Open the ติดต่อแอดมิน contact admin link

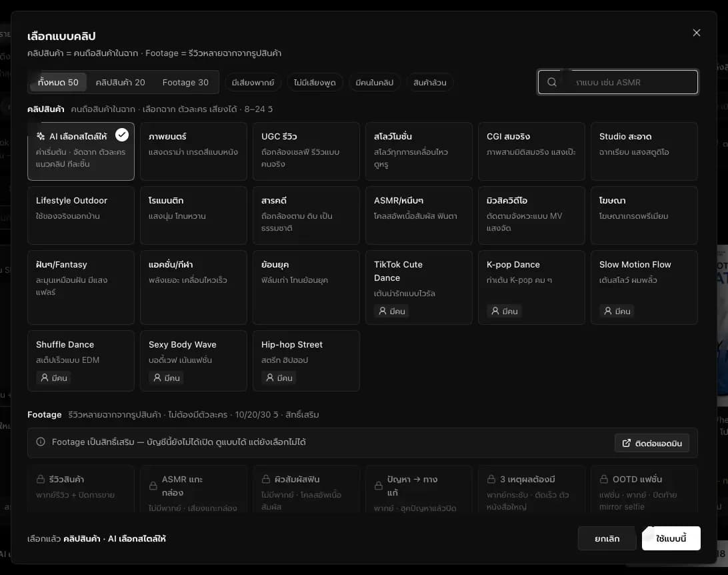tap(652, 443)
